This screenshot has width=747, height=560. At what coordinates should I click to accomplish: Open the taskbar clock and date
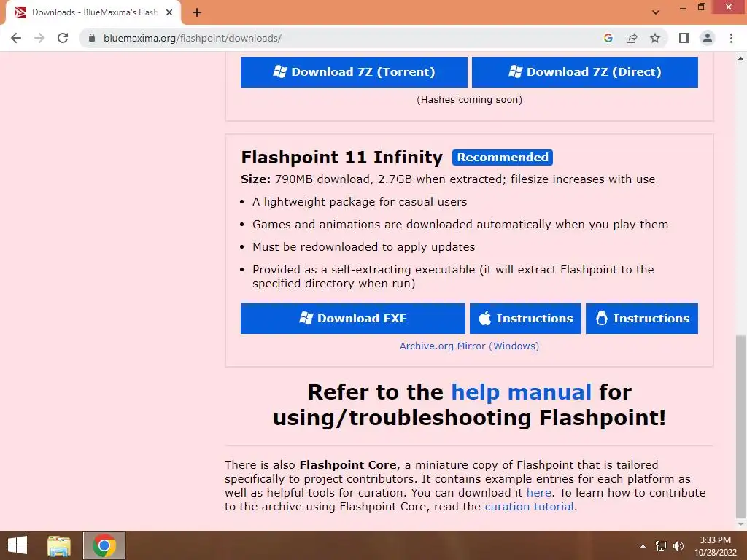pos(715,546)
